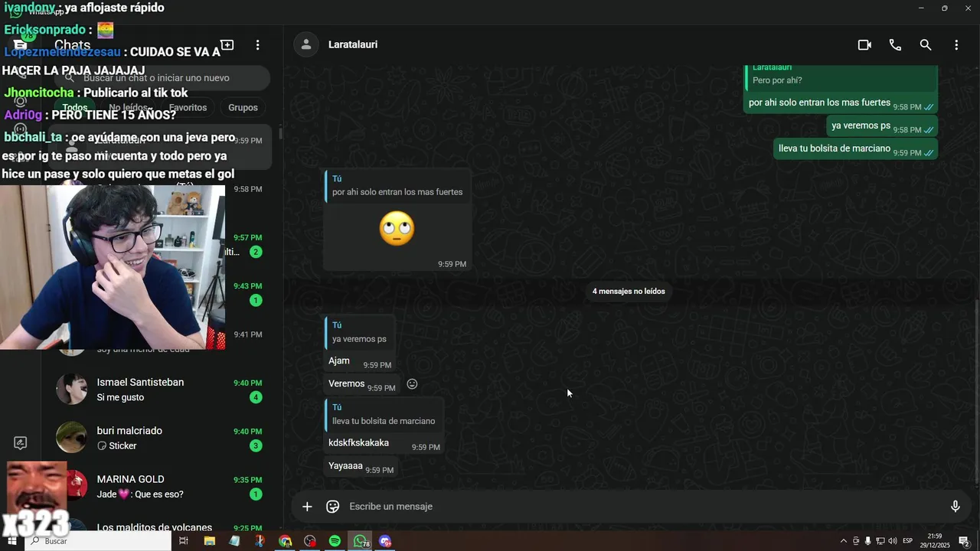Click unread badge 4 on Ismael Santisteban
980x551 pixels.
point(256,397)
